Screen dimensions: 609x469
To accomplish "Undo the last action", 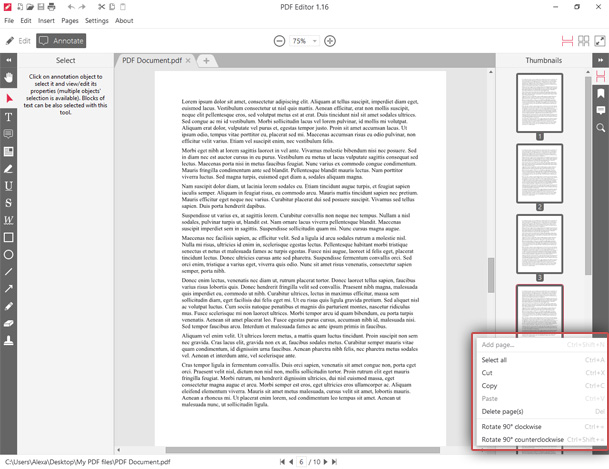I will (x=71, y=7).
